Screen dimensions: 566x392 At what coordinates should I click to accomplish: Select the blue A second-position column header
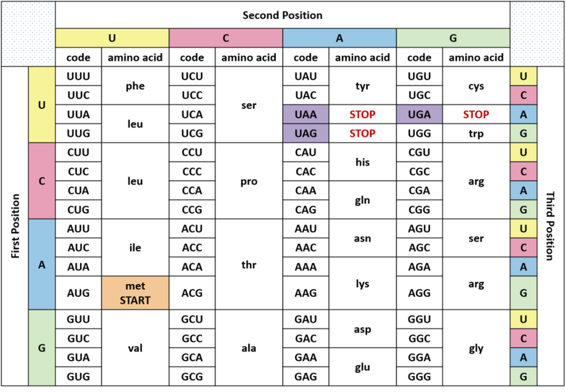339,38
